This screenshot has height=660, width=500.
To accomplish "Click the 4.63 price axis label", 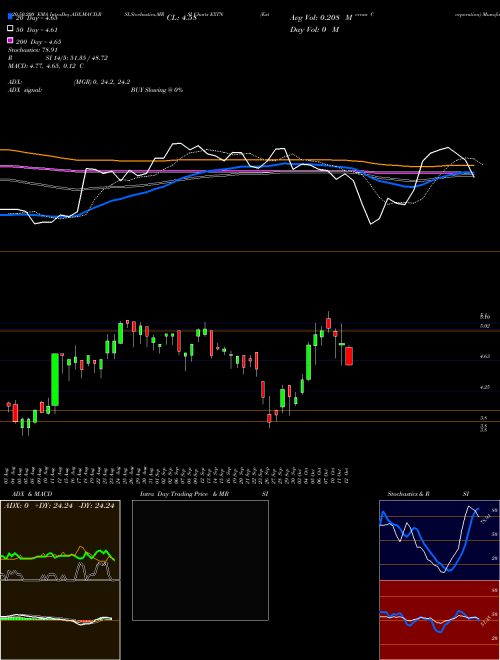I will pos(485,357).
